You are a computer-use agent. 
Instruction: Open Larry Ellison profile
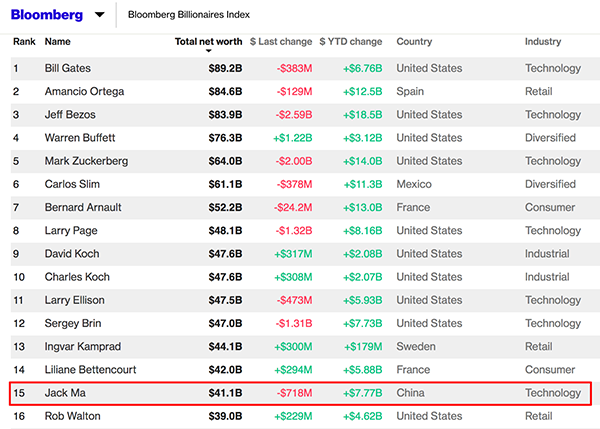pos(75,300)
